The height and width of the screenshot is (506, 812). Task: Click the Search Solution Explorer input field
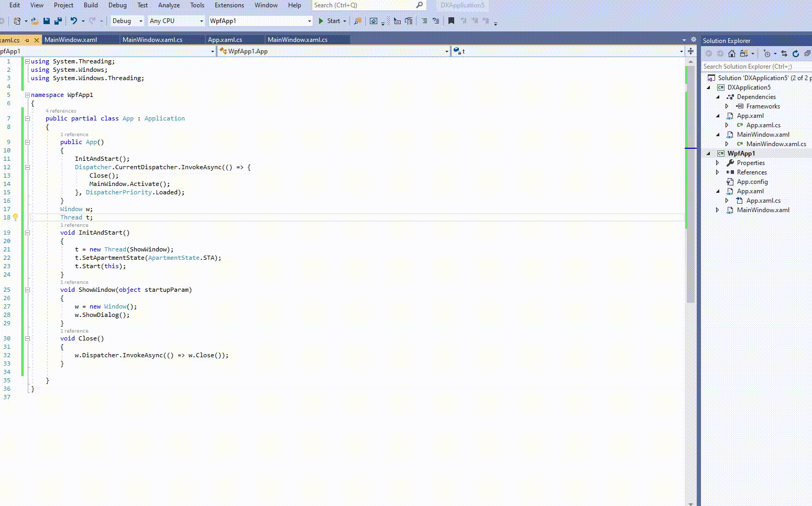(757, 67)
